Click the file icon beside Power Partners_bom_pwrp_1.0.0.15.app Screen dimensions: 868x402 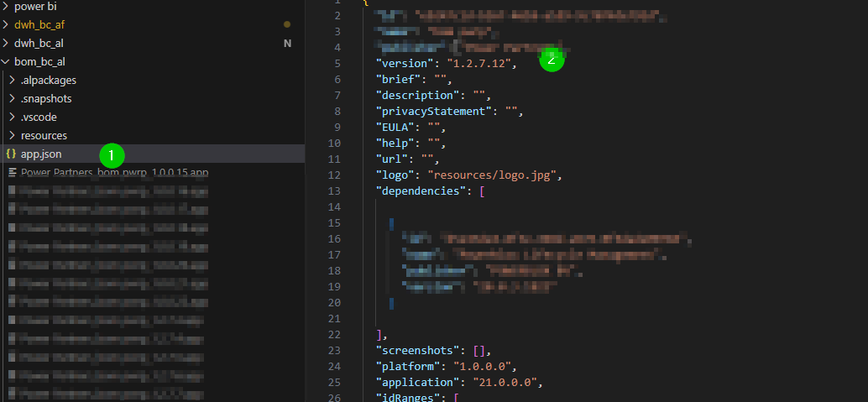pos(12,172)
